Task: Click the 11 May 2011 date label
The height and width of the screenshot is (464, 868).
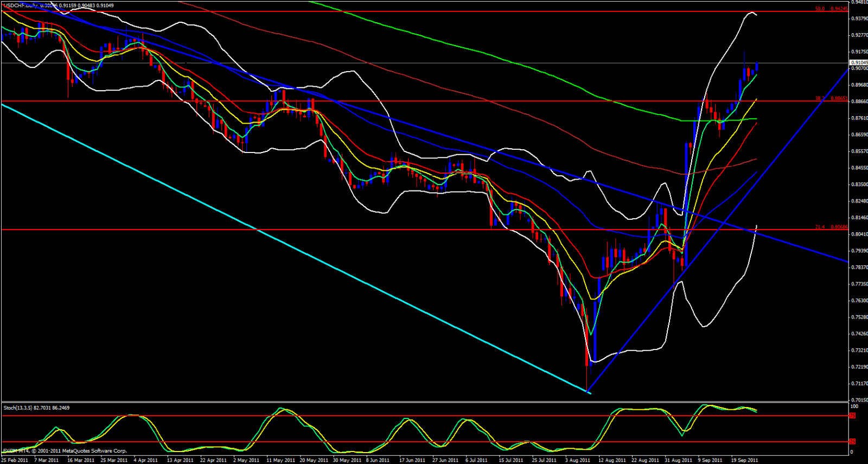Action: pos(280,460)
